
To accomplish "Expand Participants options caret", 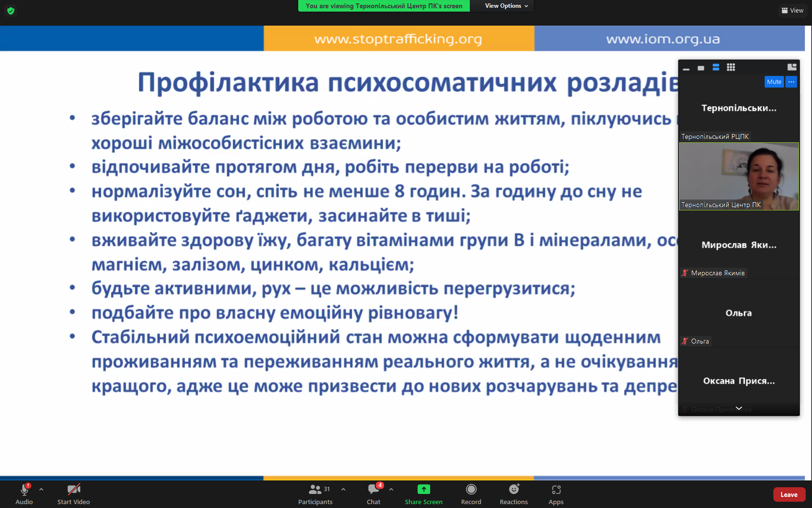I will (343, 489).
